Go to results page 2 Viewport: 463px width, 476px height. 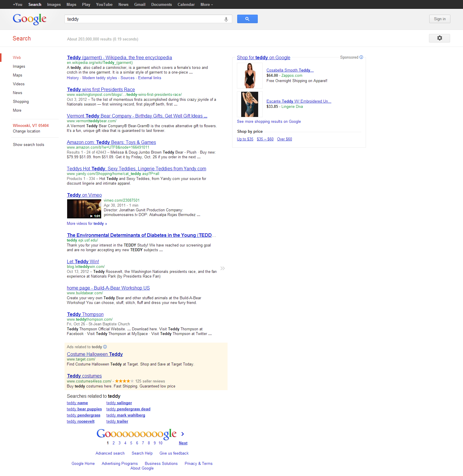113,443
